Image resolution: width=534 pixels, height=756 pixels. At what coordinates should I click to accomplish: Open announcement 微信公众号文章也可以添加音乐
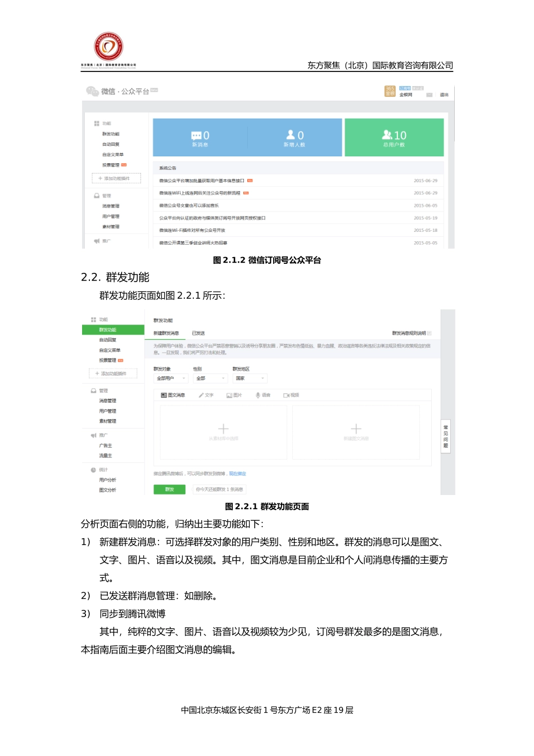click(x=189, y=205)
